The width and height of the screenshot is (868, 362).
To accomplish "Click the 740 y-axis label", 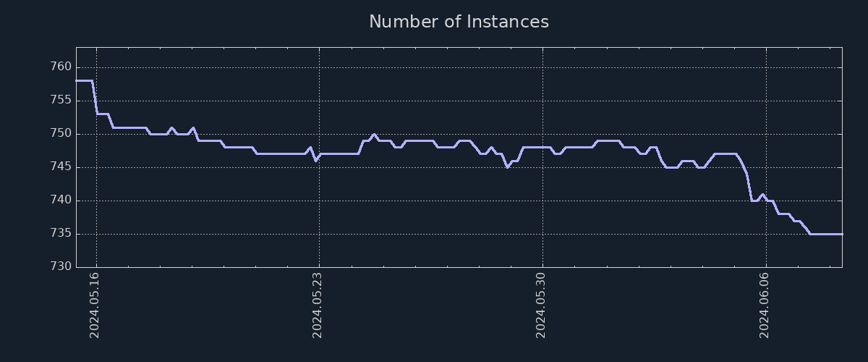I will click(61, 201).
